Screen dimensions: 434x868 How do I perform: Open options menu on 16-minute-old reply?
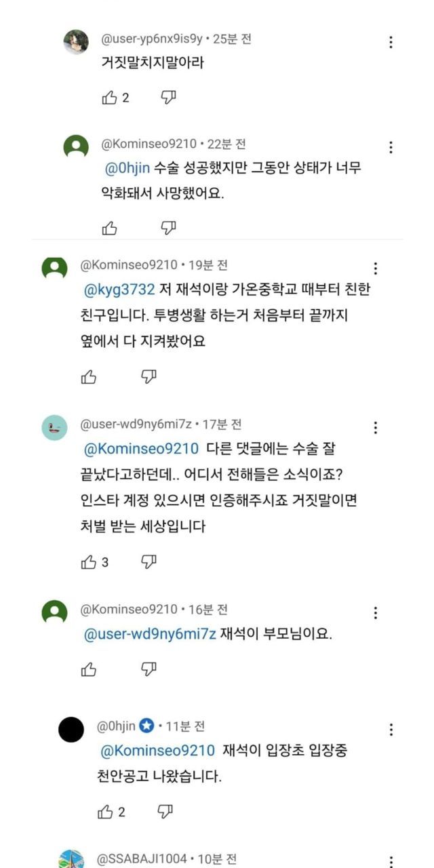click(x=375, y=613)
